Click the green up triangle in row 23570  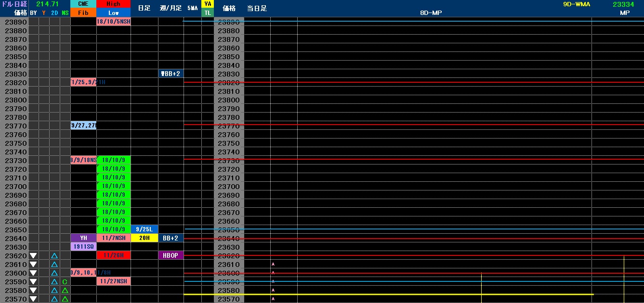point(65,299)
